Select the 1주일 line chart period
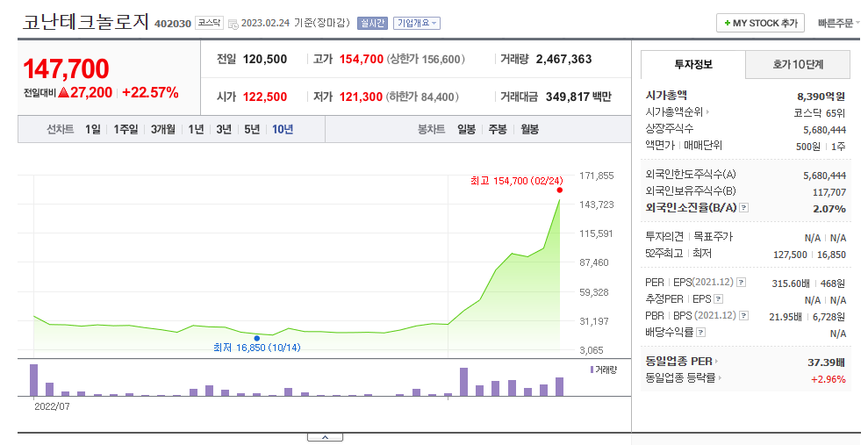868x445 pixels. pyautogui.click(x=126, y=130)
